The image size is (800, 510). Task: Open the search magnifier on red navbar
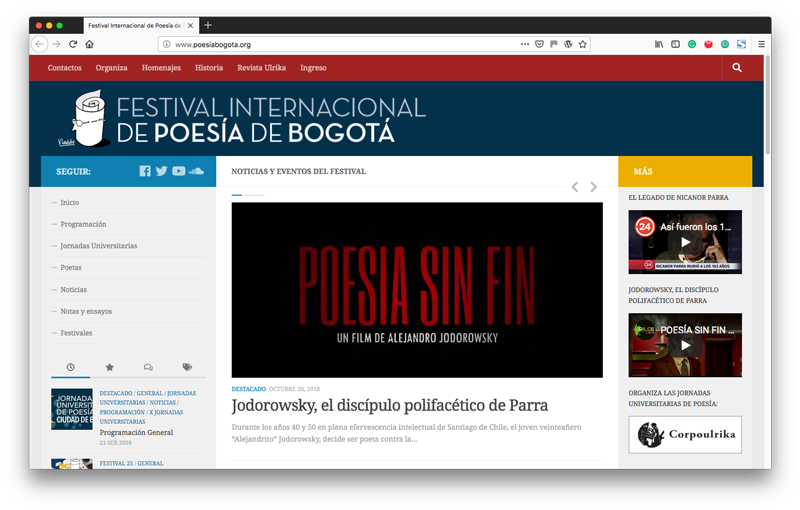click(737, 68)
